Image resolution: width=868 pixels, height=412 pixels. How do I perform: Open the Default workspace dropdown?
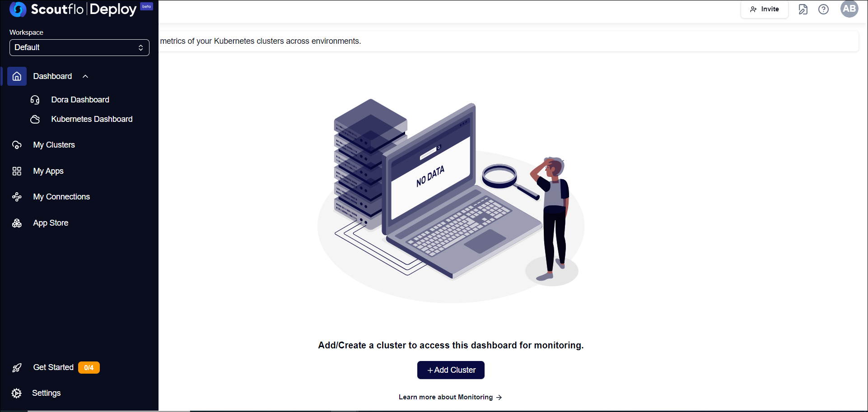click(x=79, y=47)
